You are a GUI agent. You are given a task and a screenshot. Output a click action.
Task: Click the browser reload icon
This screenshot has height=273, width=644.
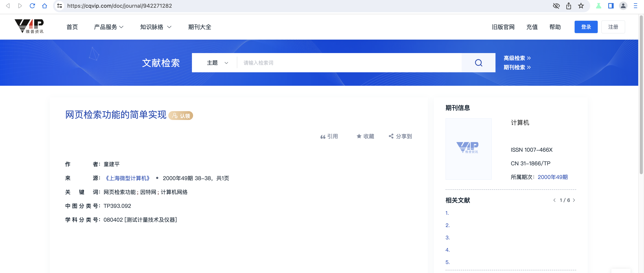click(x=32, y=6)
